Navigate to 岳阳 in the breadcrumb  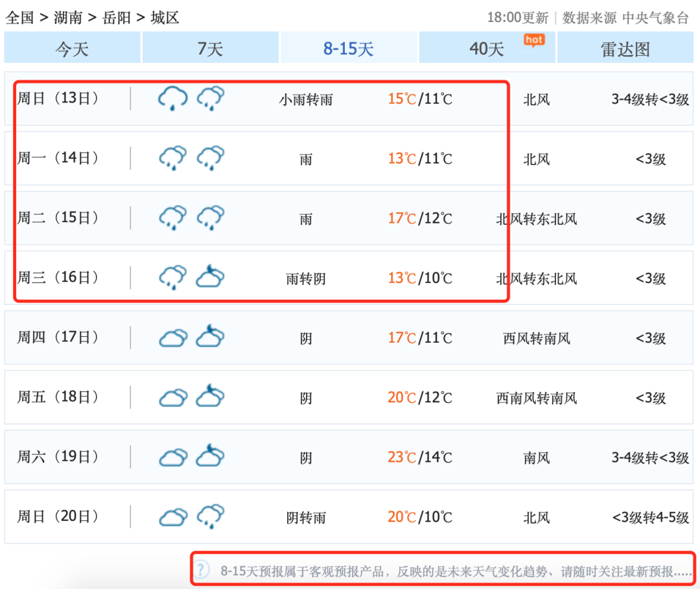117,17
